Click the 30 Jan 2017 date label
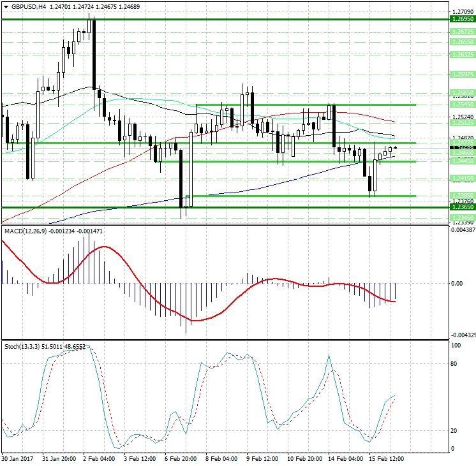This screenshot has height=466, width=476. pyautogui.click(x=18, y=459)
